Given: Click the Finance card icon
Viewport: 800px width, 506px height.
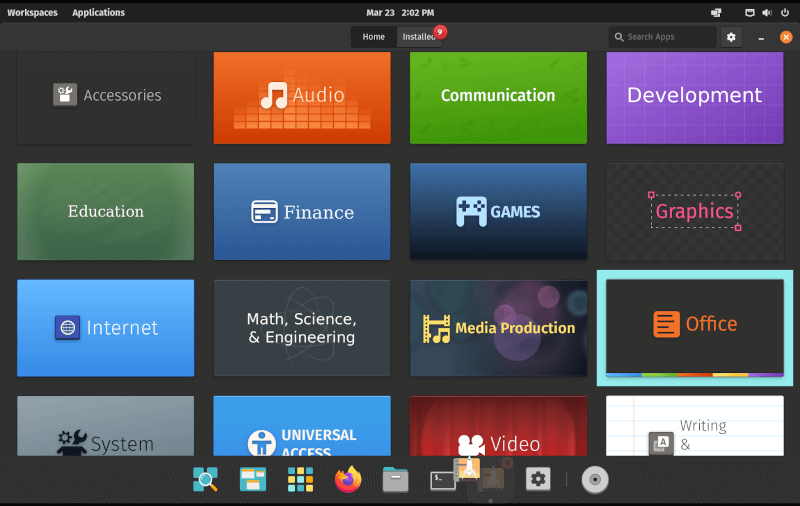Looking at the screenshot, I should point(264,212).
